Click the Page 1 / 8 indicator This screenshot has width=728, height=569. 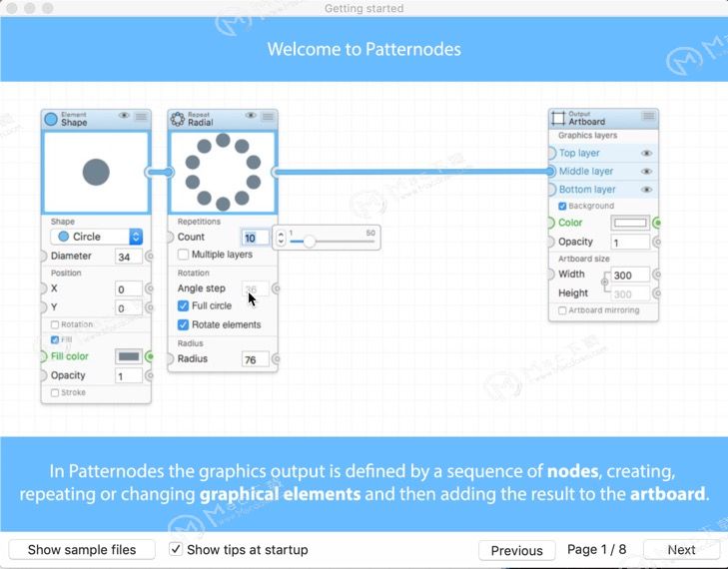596,549
